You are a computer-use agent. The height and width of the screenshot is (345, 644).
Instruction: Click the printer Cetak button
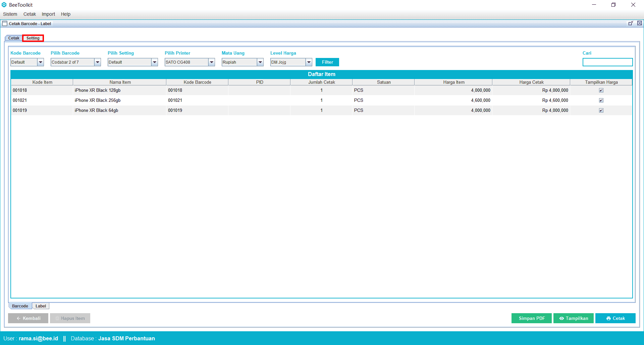[615, 318]
